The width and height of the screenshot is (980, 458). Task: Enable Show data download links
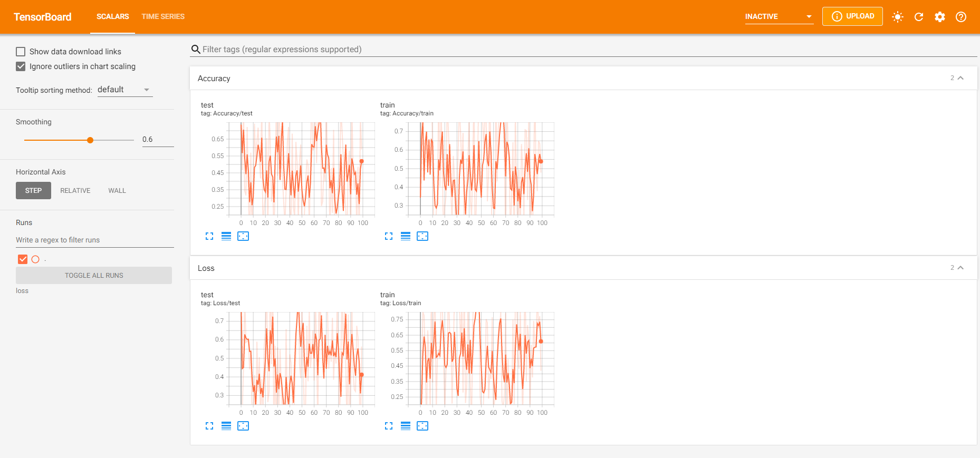click(21, 52)
